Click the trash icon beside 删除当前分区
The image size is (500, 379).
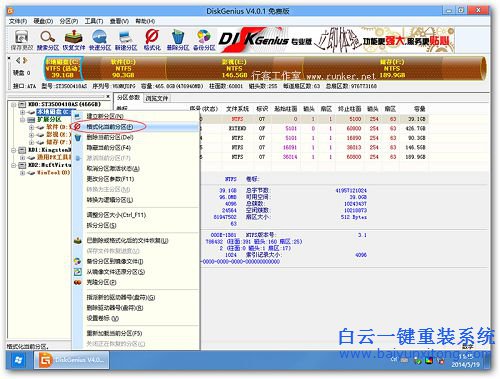pyautogui.click(x=77, y=137)
